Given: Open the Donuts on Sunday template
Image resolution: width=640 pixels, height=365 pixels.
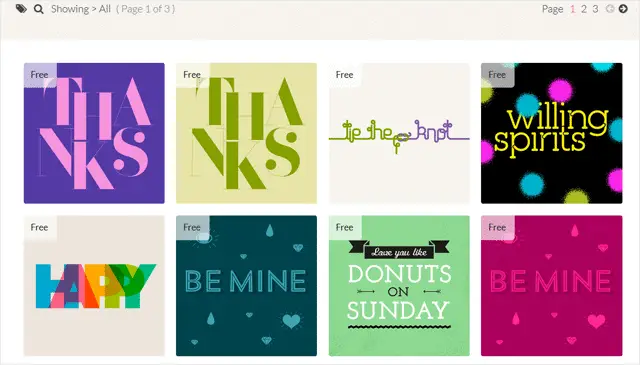Looking at the screenshot, I should 399,286.
